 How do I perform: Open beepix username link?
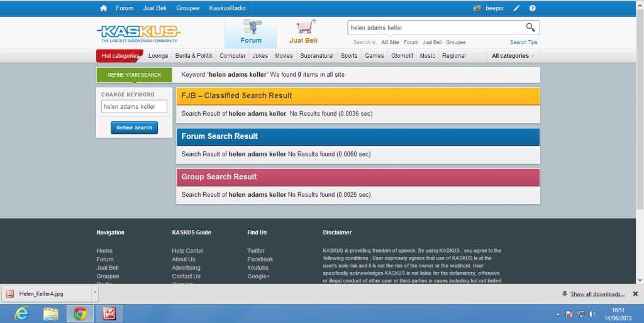(x=494, y=8)
